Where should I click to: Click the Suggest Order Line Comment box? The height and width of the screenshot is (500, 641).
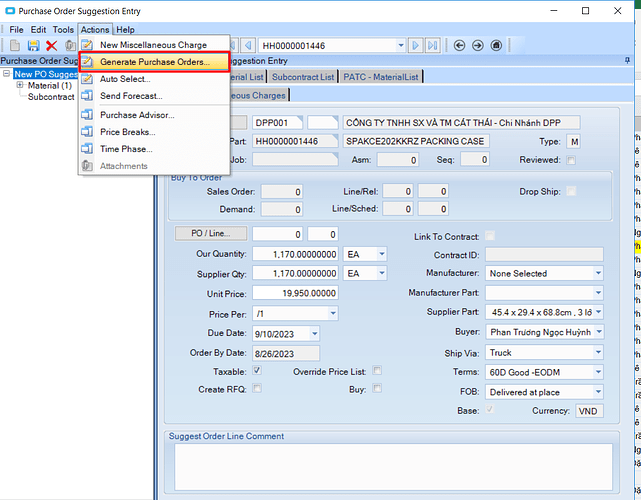393,467
